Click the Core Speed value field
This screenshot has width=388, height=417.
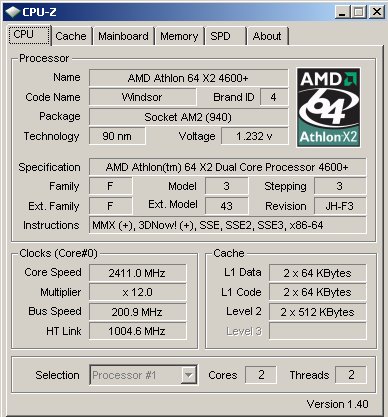[137, 273]
